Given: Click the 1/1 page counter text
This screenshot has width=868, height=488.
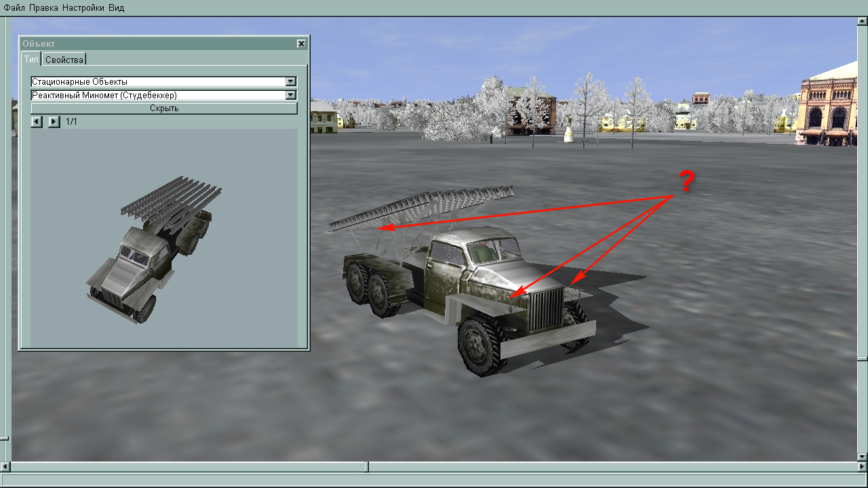Looking at the screenshot, I should click(72, 122).
